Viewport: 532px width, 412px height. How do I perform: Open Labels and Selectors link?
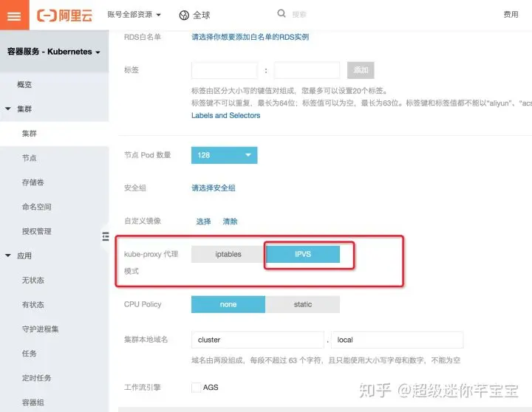click(x=225, y=115)
